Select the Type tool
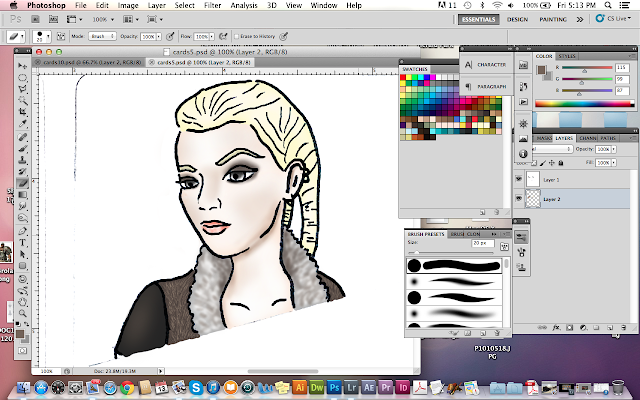640x400 pixels. [22, 242]
